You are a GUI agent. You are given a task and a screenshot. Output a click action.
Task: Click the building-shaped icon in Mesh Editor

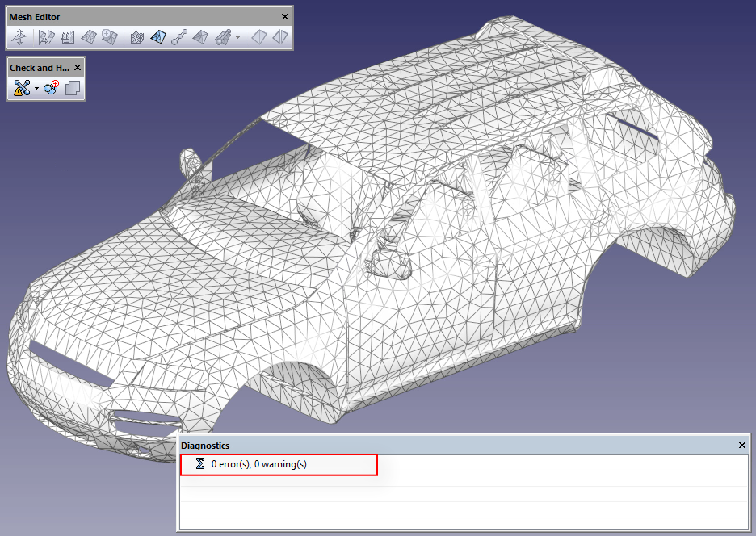[68, 37]
